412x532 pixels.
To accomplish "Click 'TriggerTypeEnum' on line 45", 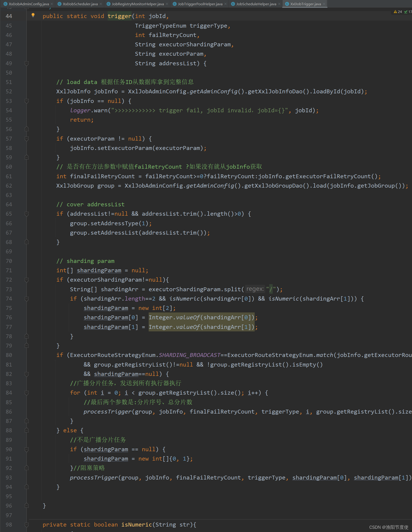I will [x=161, y=26].
